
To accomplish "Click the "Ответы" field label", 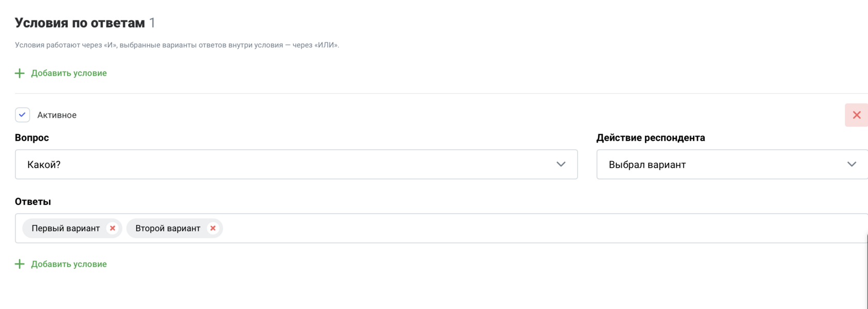I will tap(33, 202).
